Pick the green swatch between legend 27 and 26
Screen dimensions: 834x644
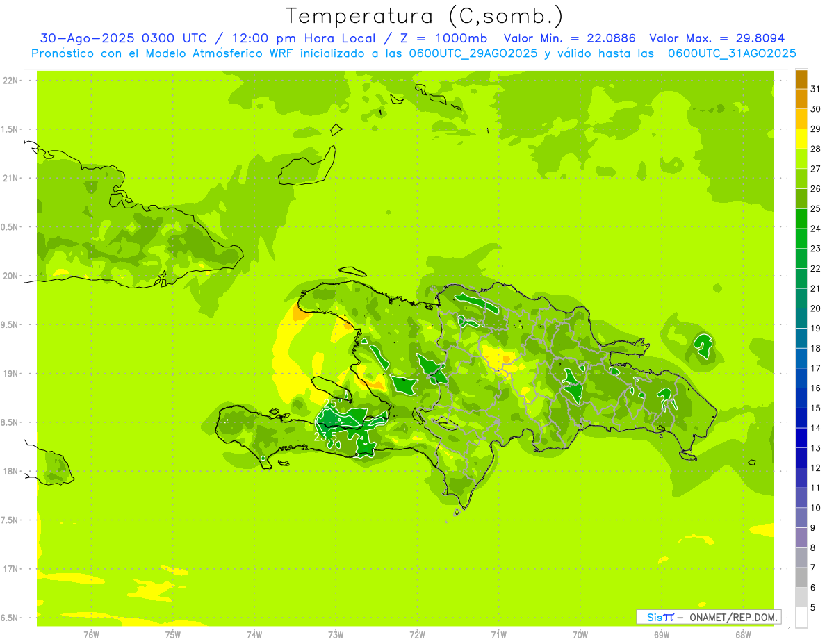click(801, 179)
